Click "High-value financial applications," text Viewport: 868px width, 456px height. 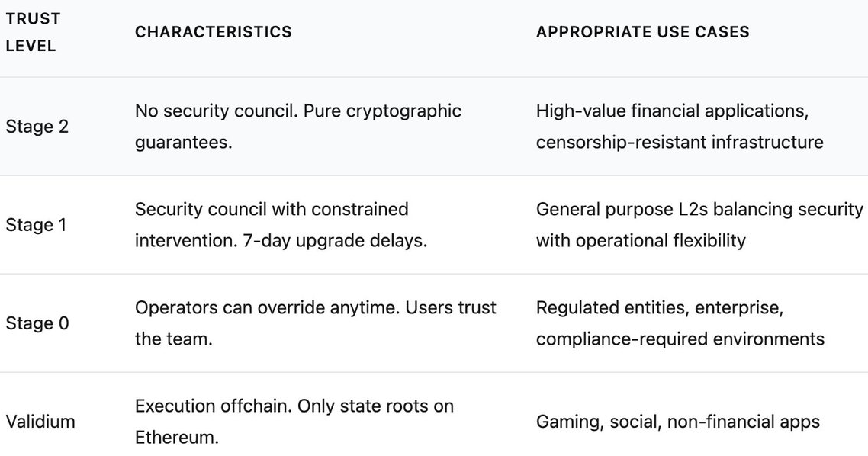pyautogui.click(x=672, y=111)
